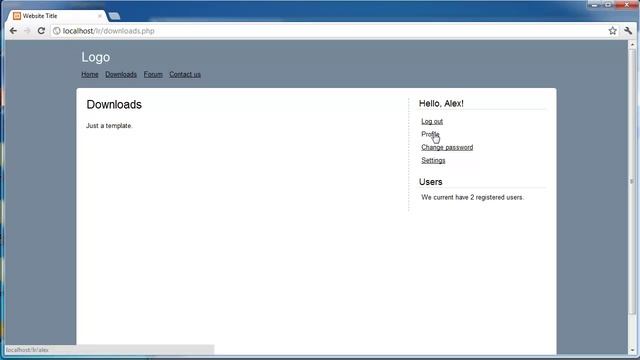Open the Downloads navigation link
640x360 pixels.
121,74
